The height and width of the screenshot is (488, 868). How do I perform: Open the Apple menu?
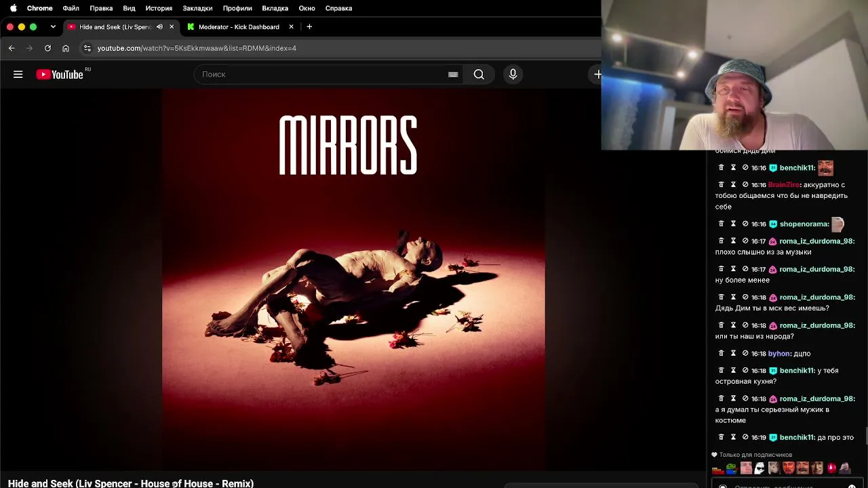coord(13,8)
